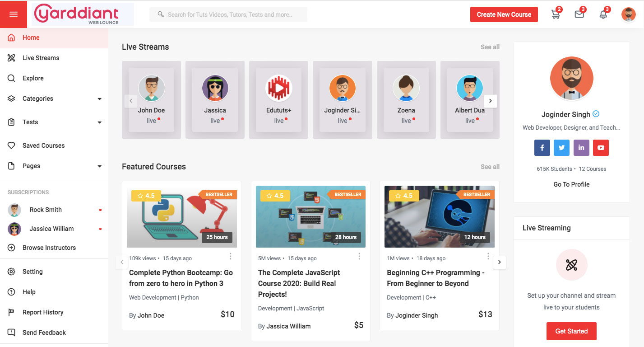
Task: Switch to the Home sidebar tab
Action: (x=31, y=37)
